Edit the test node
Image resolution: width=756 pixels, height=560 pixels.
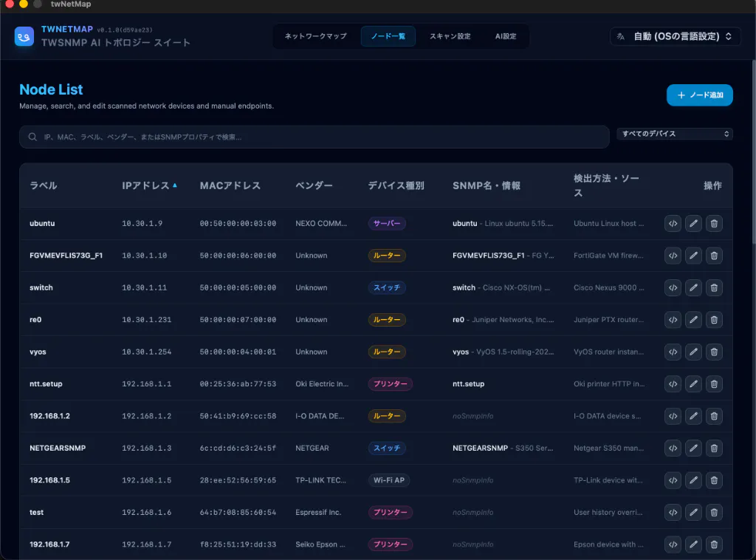693,512
